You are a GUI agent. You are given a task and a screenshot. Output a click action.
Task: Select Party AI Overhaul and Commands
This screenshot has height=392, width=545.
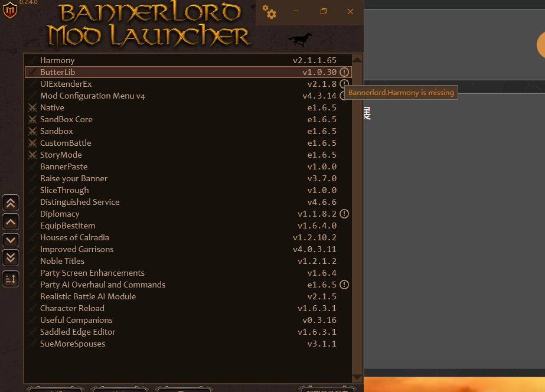188,285
